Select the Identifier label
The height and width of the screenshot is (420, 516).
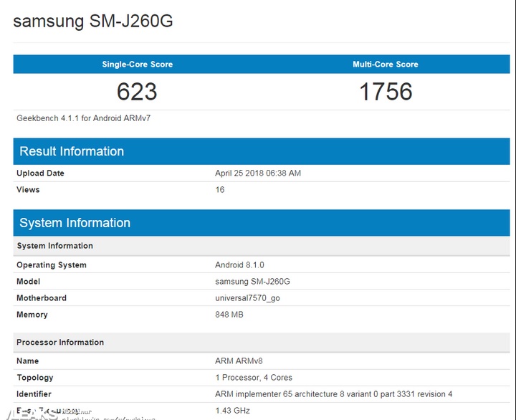[x=34, y=394]
